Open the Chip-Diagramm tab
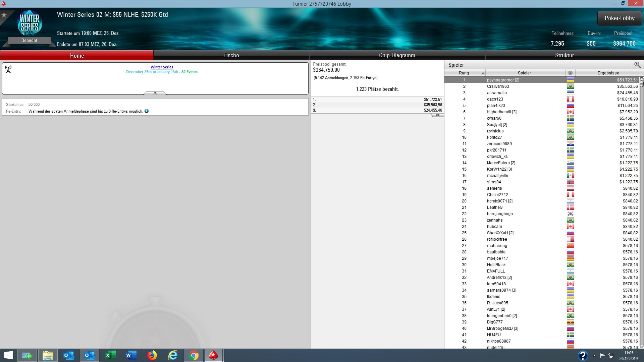The image size is (644, 362). pos(397,55)
